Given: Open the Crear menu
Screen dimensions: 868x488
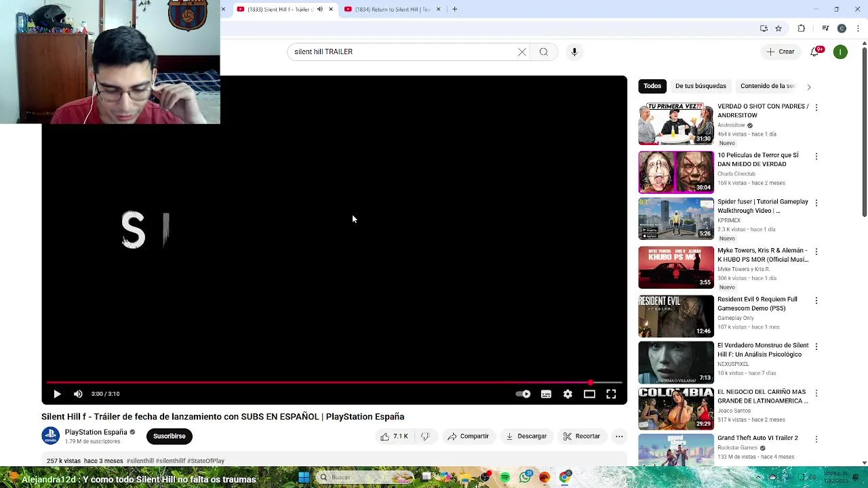Looking at the screenshot, I should click(x=780, y=52).
